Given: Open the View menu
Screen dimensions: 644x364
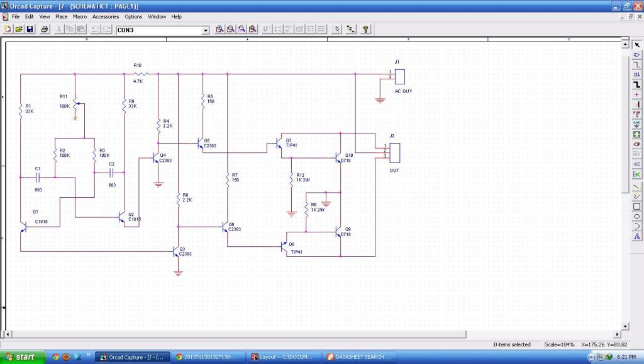Looking at the screenshot, I should coord(45,16).
